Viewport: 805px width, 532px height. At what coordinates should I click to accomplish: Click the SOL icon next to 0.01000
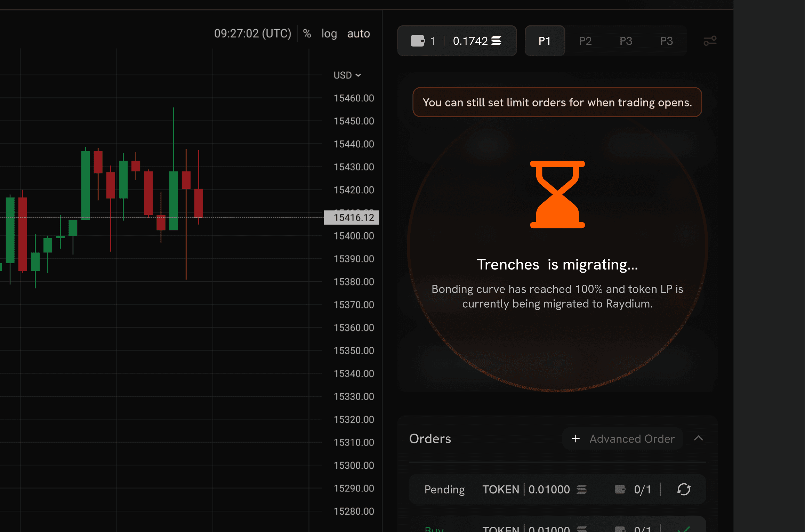coord(582,489)
